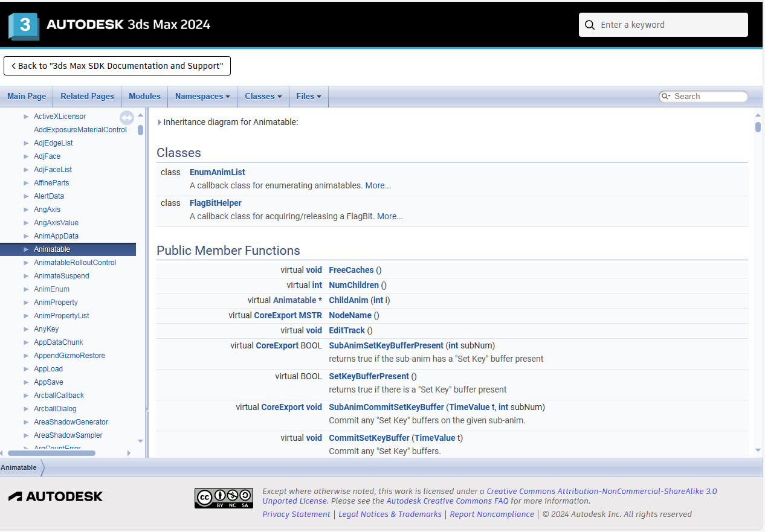Expand the Animatable tree node
The image size is (765, 532).
pos(25,249)
